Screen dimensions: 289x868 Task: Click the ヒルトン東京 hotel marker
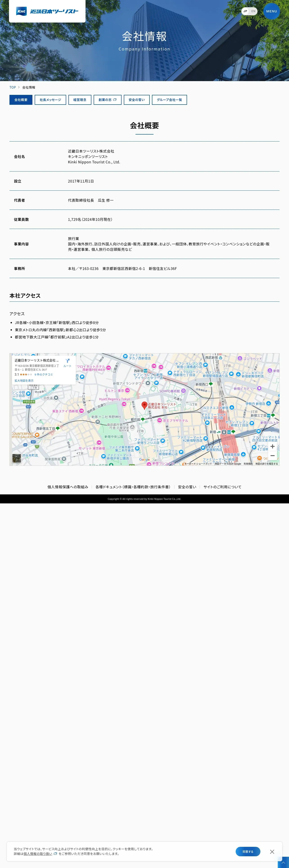click(x=128, y=391)
